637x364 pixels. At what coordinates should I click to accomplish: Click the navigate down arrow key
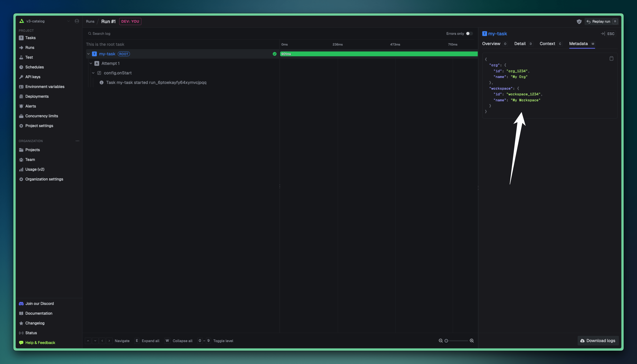(x=95, y=341)
